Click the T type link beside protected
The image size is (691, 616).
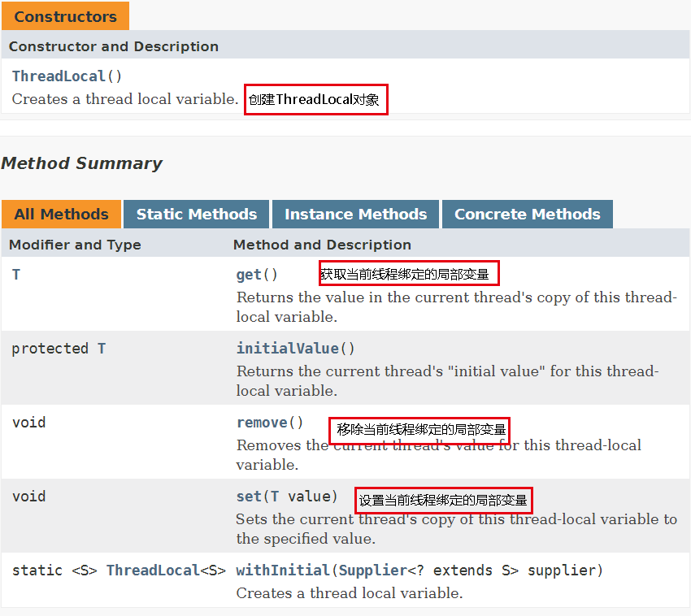tap(102, 349)
